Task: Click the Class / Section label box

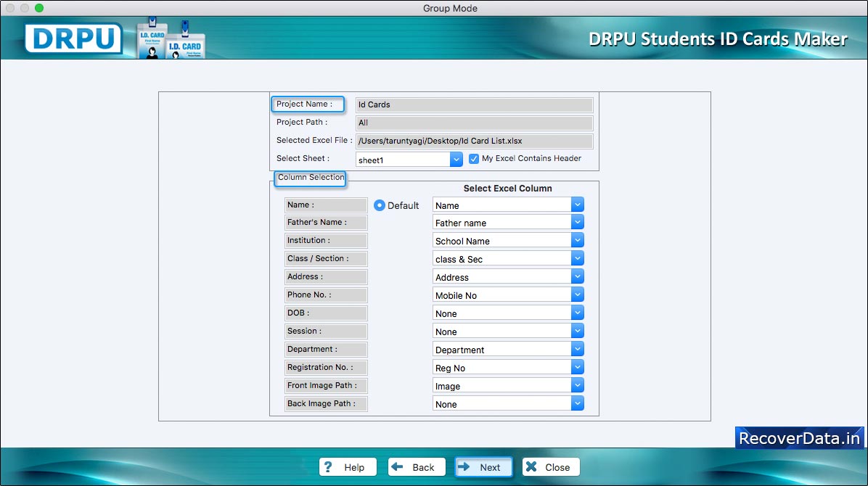Action: (326, 259)
